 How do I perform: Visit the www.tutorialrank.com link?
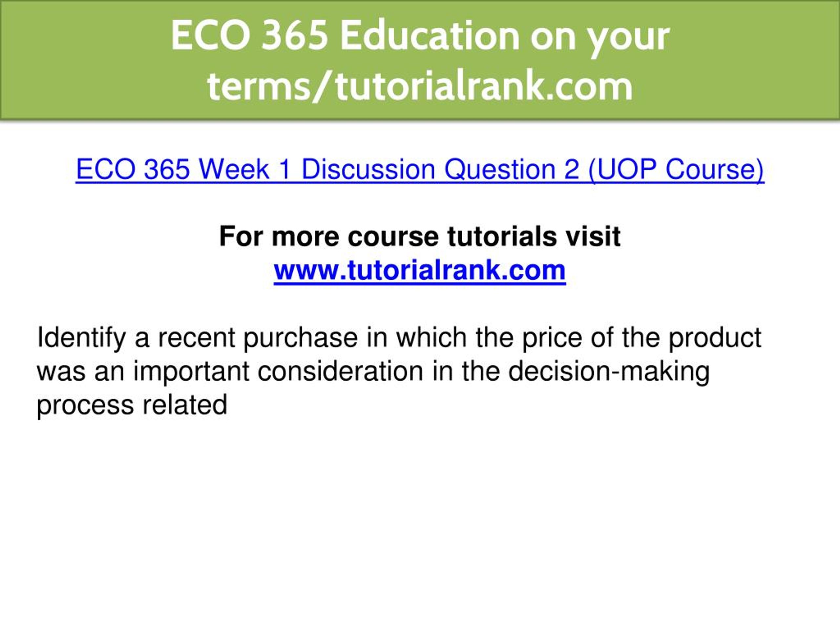(x=420, y=270)
